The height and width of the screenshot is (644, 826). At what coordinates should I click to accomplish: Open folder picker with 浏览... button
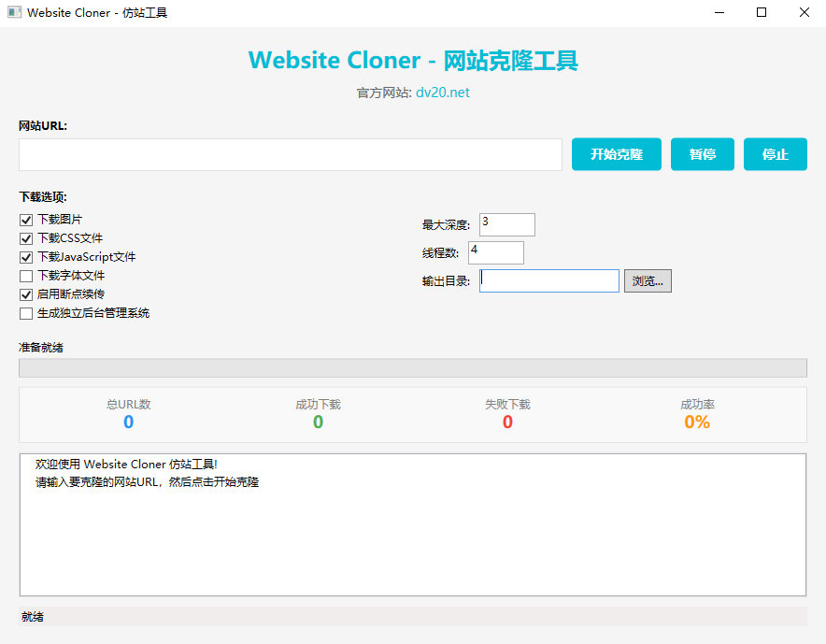click(648, 280)
